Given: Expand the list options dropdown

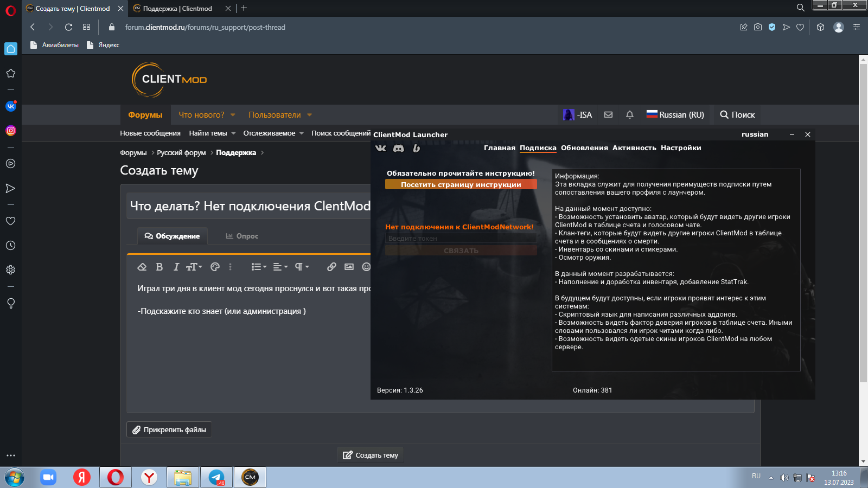Looking at the screenshot, I should 259,267.
